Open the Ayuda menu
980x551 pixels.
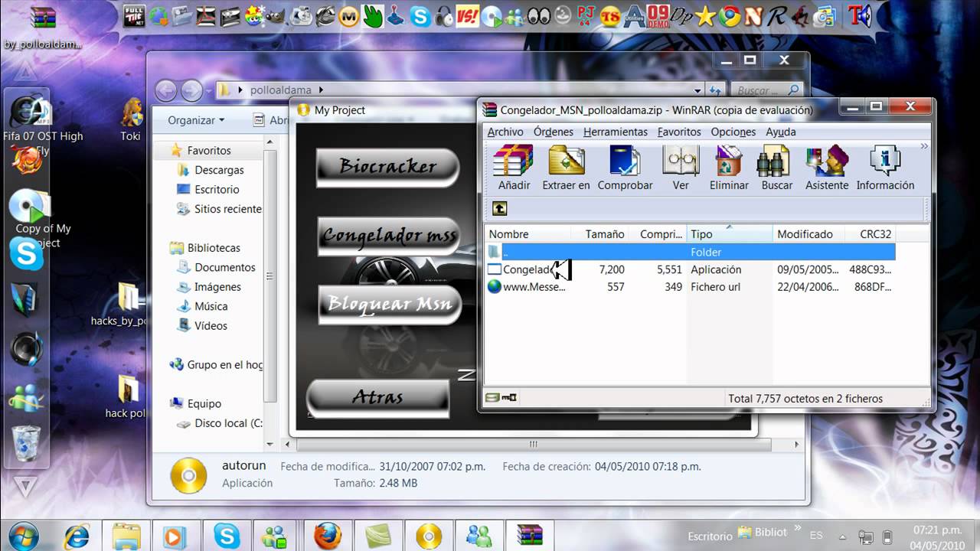tap(781, 132)
